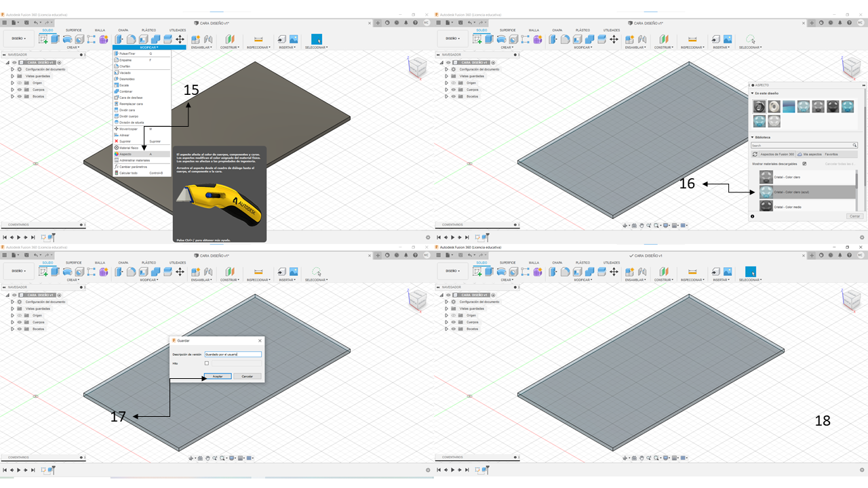Click blue gradient appearance swatch in design

789,106
